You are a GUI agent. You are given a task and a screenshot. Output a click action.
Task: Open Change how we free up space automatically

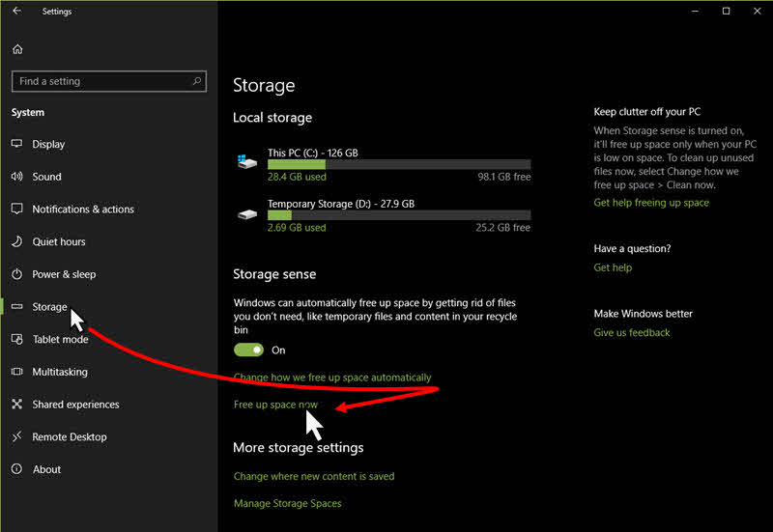click(x=332, y=378)
